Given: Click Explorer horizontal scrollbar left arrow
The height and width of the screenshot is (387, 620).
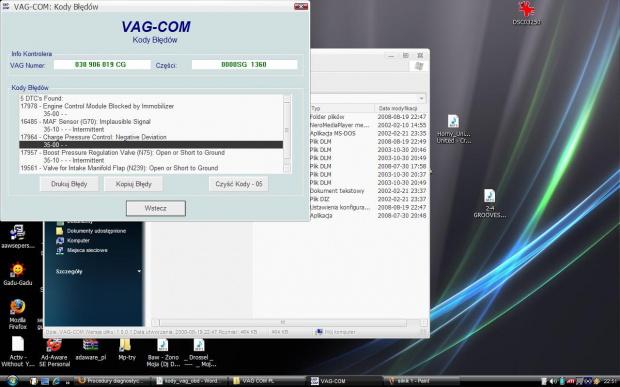Looking at the screenshot, I should point(155,323).
